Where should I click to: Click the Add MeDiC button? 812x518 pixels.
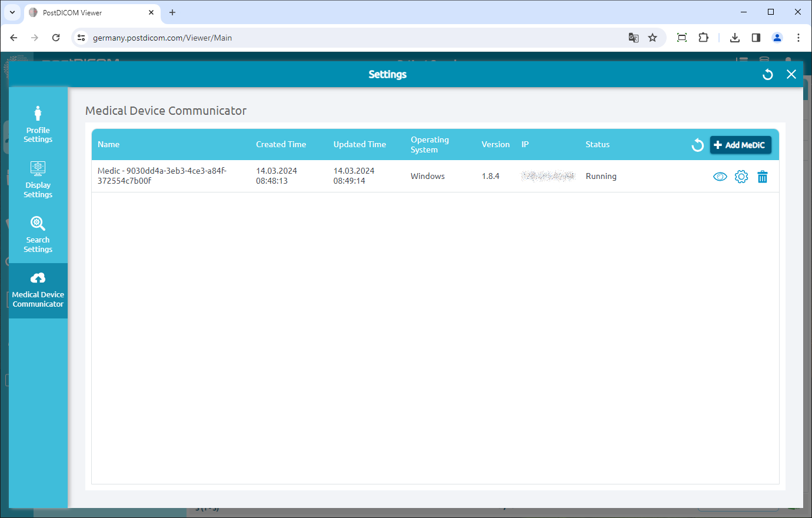pyautogui.click(x=740, y=145)
